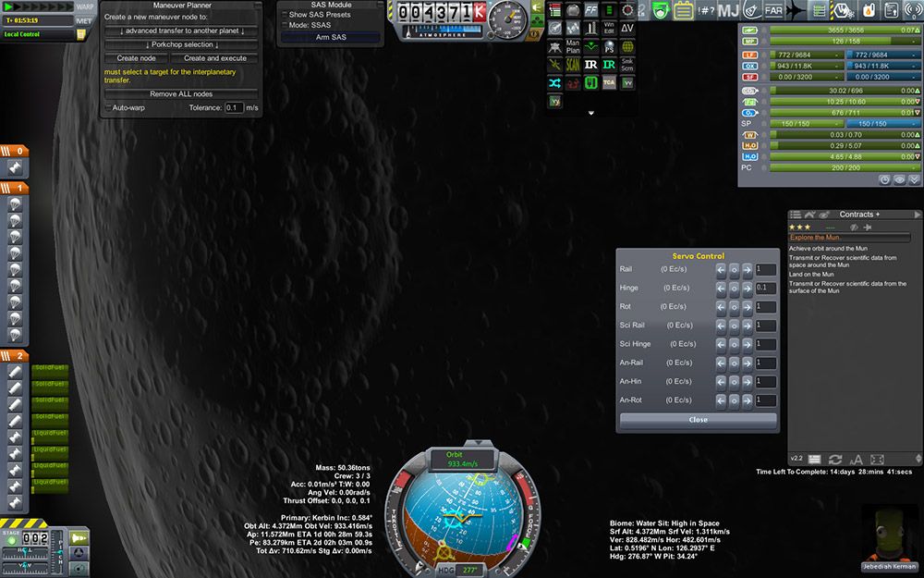Open the Contracts list icon in header
924x578 pixels.
[x=796, y=215]
